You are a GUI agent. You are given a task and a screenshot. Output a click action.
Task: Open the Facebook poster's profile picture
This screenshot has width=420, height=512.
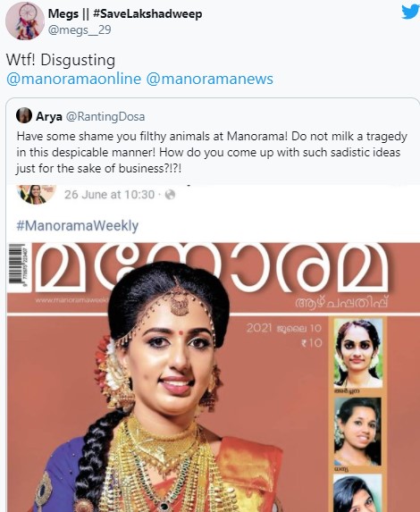click(x=37, y=194)
